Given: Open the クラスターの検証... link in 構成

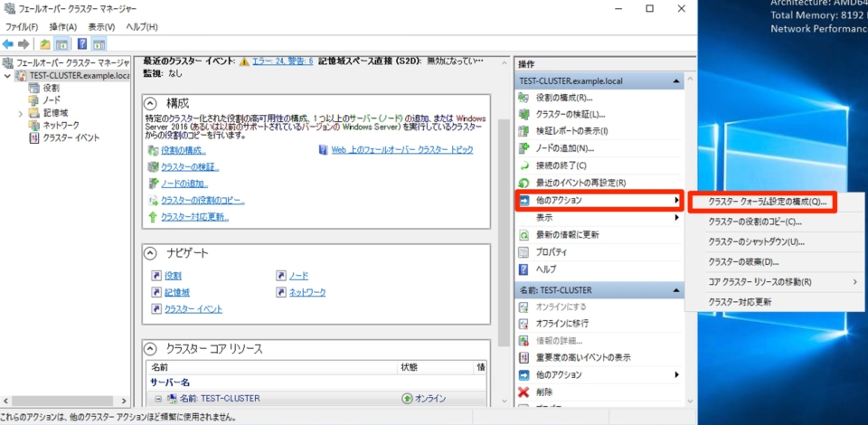Looking at the screenshot, I should coord(190,167).
